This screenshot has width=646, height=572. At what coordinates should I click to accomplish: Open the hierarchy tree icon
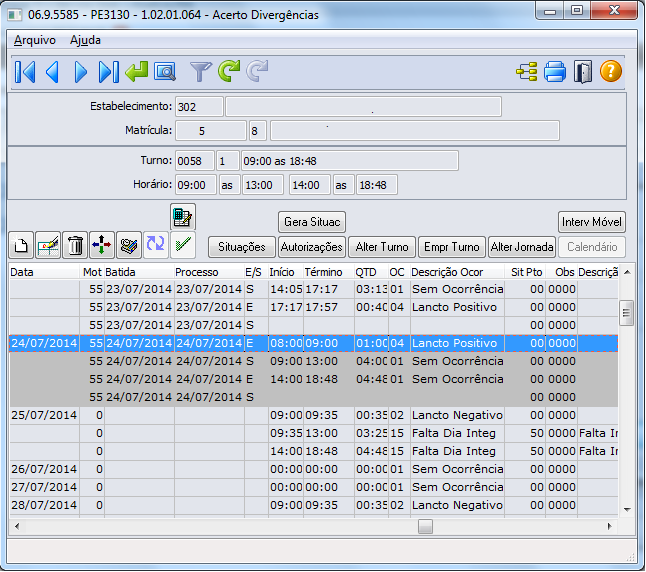point(527,72)
